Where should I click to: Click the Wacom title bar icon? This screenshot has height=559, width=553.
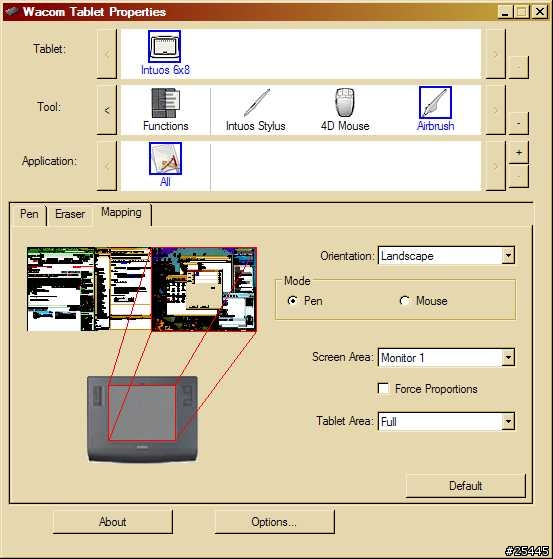[12, 12]
